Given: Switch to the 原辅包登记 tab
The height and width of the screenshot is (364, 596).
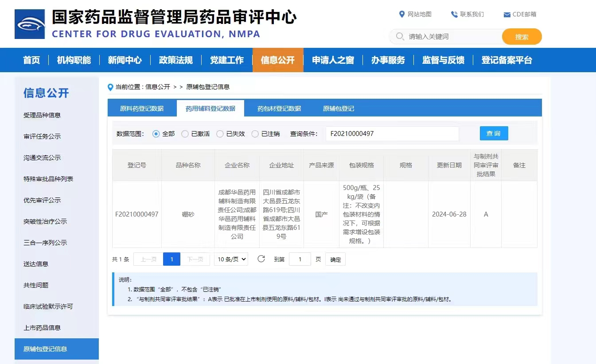Looking at the screenshot, I should click(x=339, y=108).
